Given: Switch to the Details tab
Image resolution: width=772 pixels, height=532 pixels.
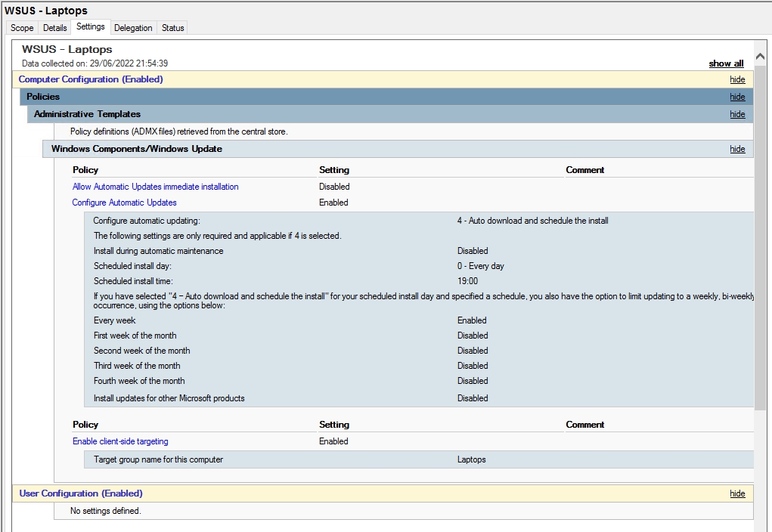Looking at the screenshot, I should point(54,28).
